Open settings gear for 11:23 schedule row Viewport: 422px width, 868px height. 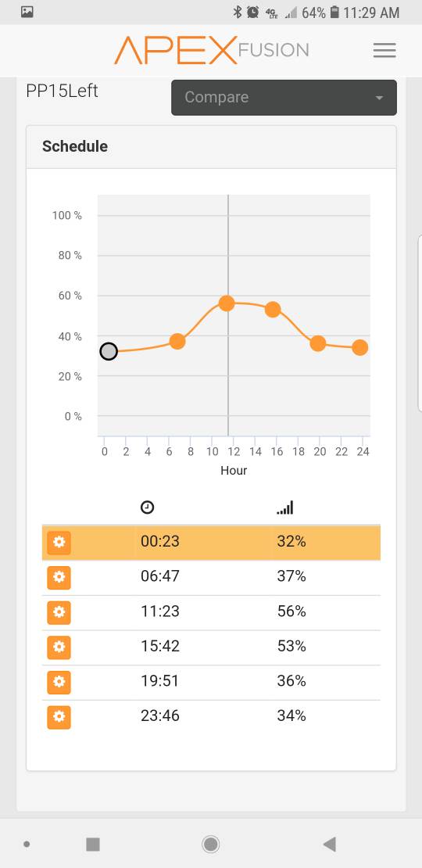pos(59,612)
